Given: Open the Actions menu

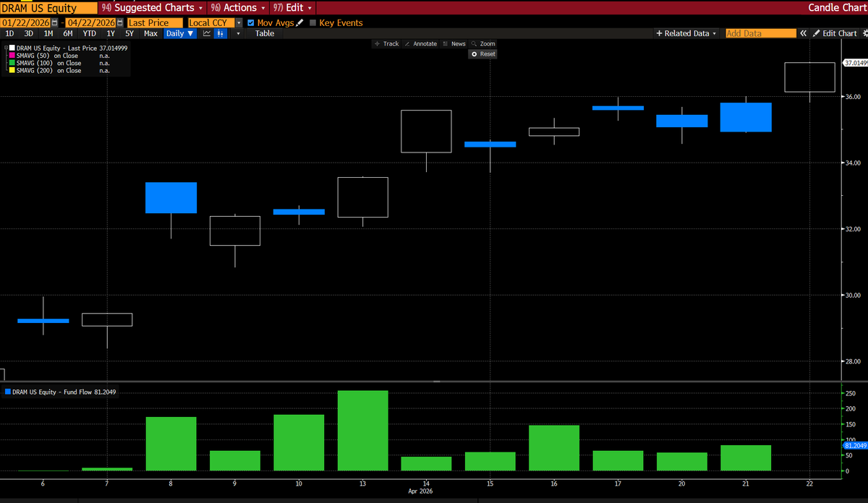Looking at the screenshot, I should 238,7.
